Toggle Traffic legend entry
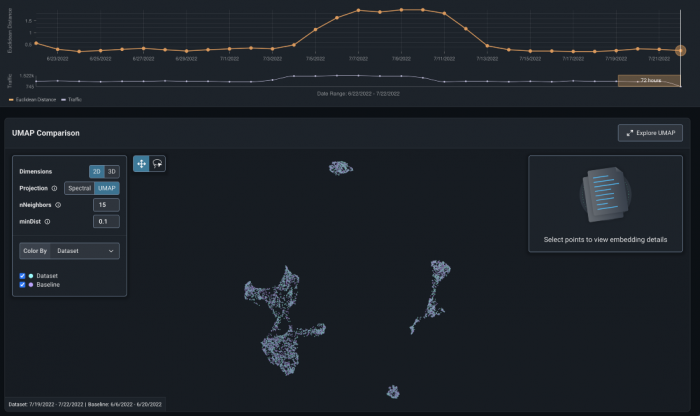Viewport: 700px width, 416px height. pos(71,100)
